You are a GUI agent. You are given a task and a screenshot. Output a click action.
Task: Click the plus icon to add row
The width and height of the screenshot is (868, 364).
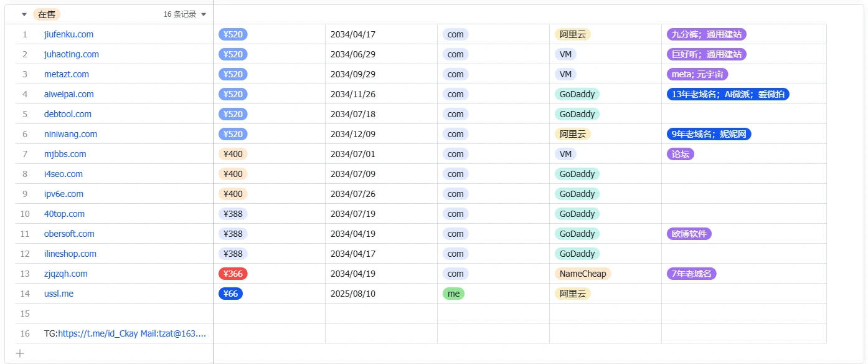(x=20, y=353)
